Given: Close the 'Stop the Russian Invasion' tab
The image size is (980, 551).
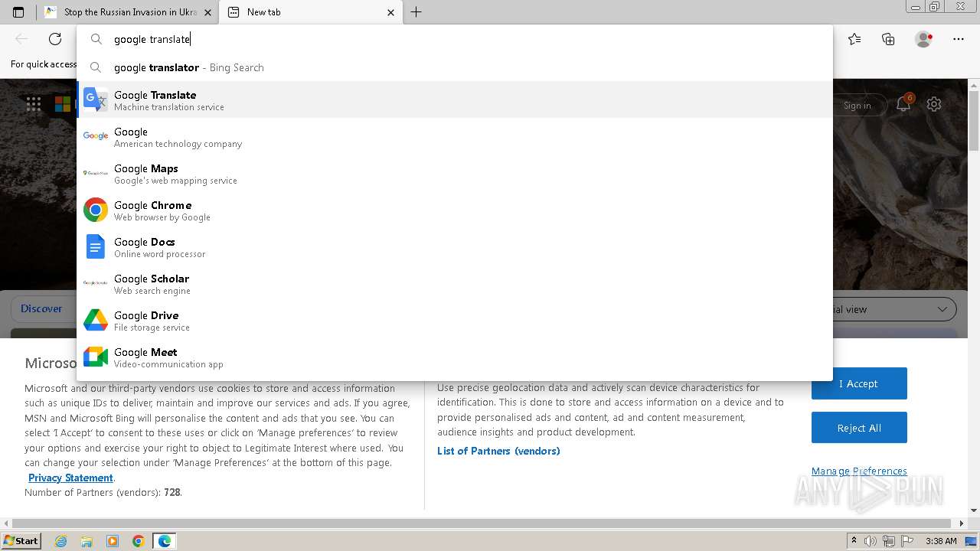Looking at the screenshot, I should click(x=207, y=12).
